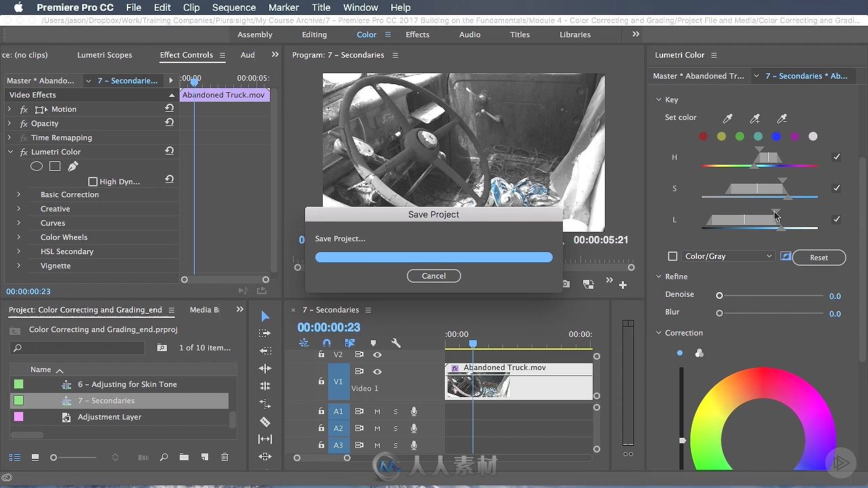Hide track V2 with eye icon

(377, 354)
